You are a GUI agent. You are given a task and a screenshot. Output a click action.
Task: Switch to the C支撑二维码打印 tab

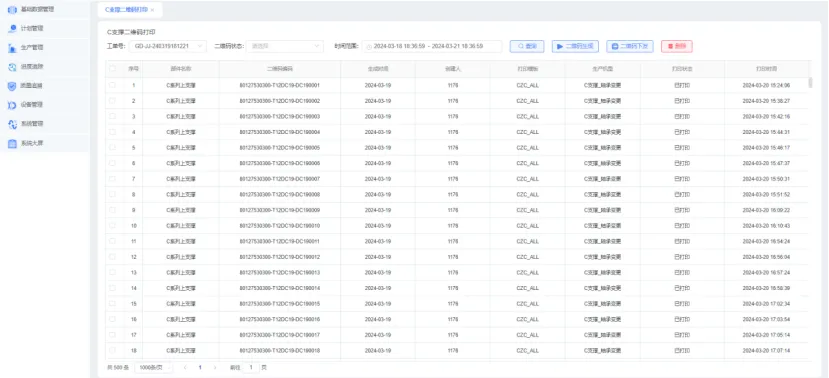pos(126,10)
